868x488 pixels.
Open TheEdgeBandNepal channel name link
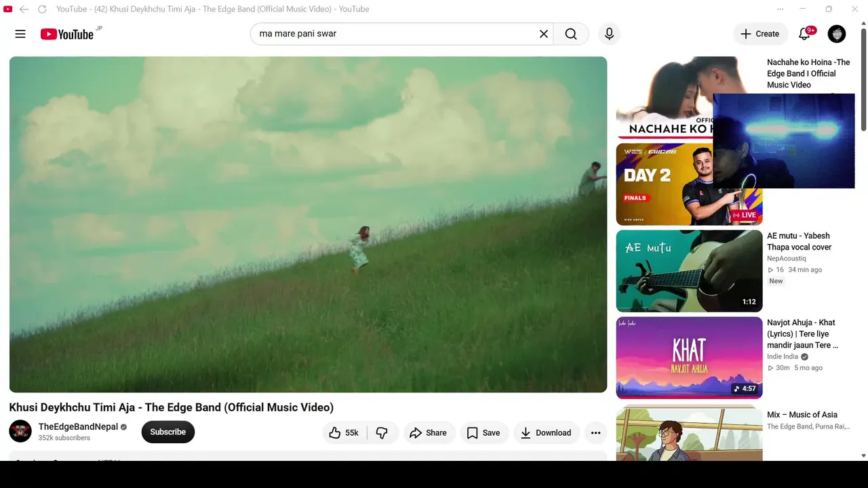(78, 426)
